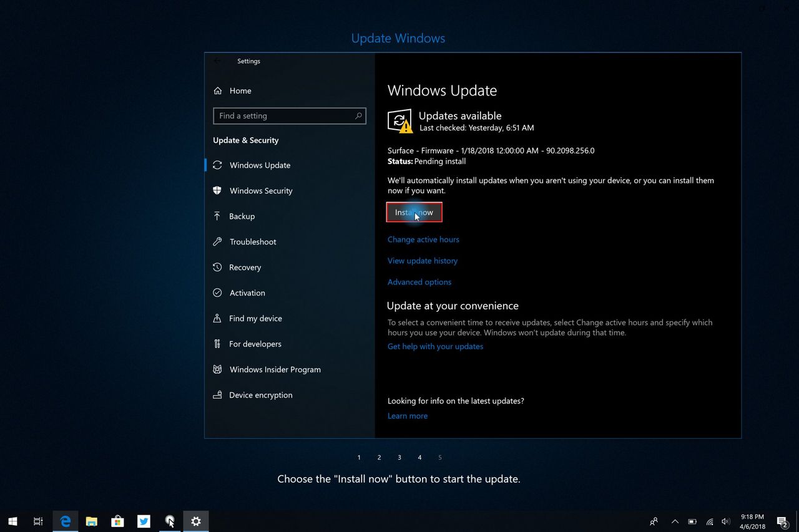Viewport: 799px width, 532px height.
Task: Open Microsoft Store from the taskbar
Action: click(117, 521)
